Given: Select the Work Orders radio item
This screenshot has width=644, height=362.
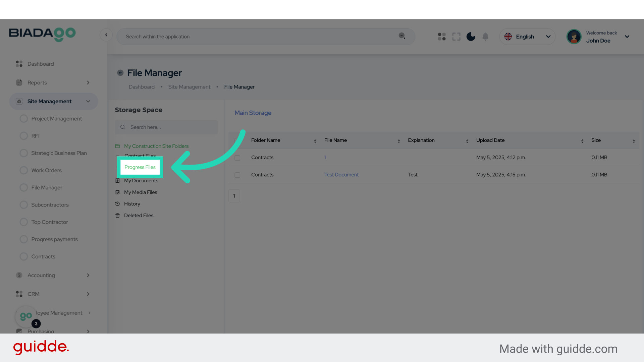Looking at the screenshot, I should click(24, 170).
